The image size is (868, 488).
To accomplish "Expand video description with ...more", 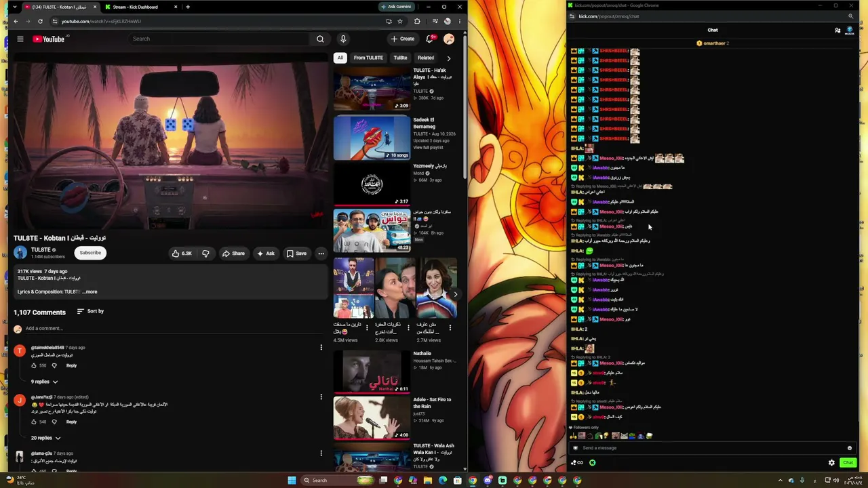I will click(90, 292).
